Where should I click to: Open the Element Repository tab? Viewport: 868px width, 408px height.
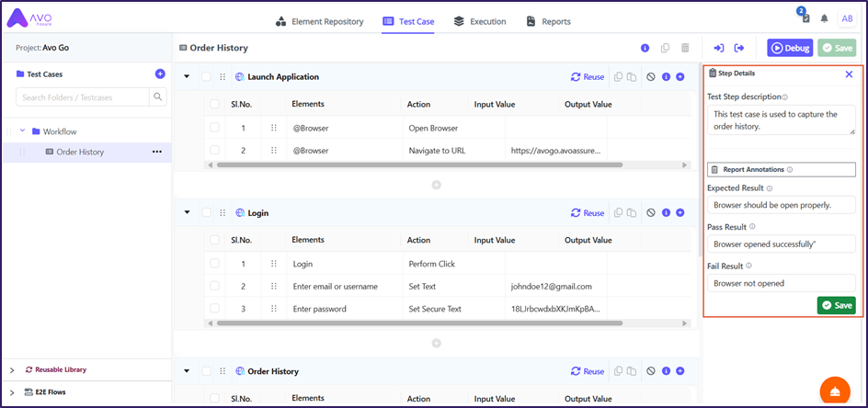320,21
